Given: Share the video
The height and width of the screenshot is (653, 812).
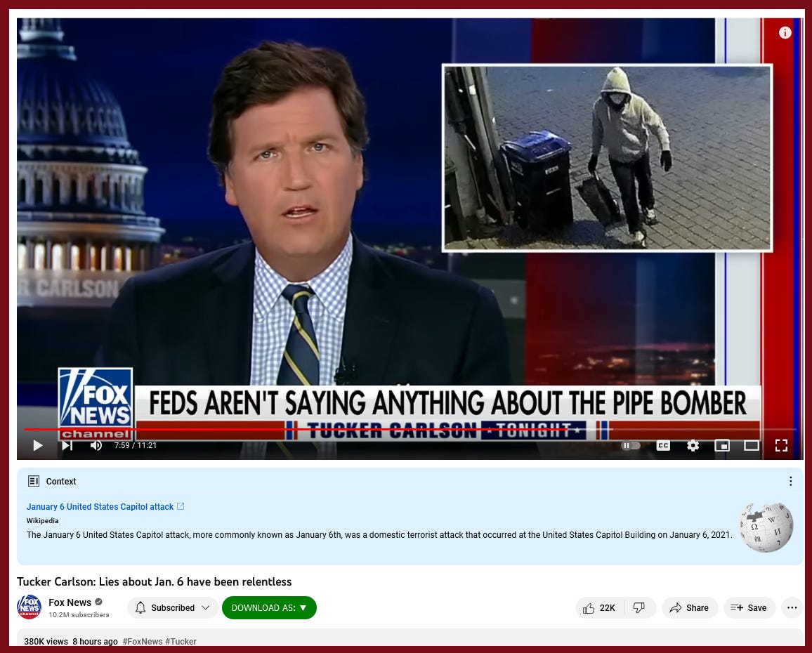Looking at the screenshot, I should pyautogui.click(x=689, y=608).
